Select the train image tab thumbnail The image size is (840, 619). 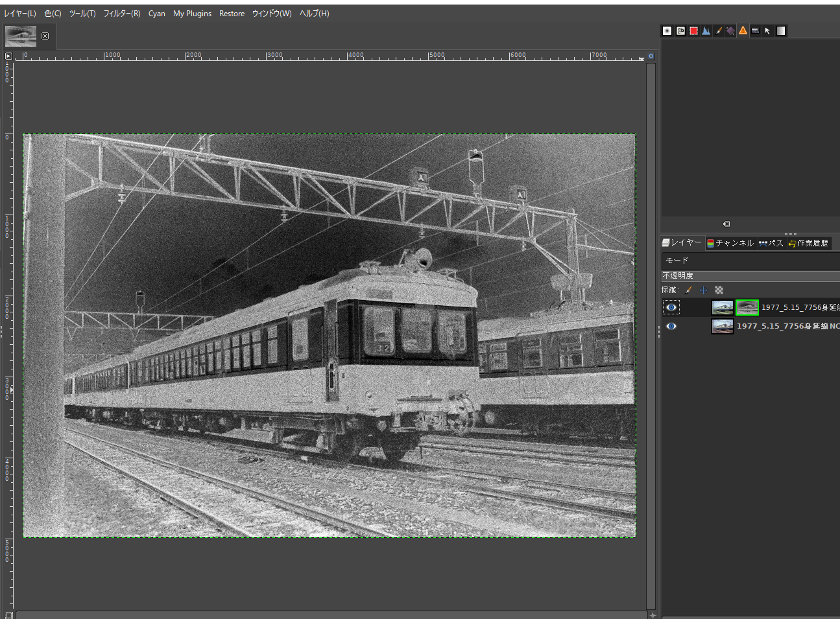[21, 36]
